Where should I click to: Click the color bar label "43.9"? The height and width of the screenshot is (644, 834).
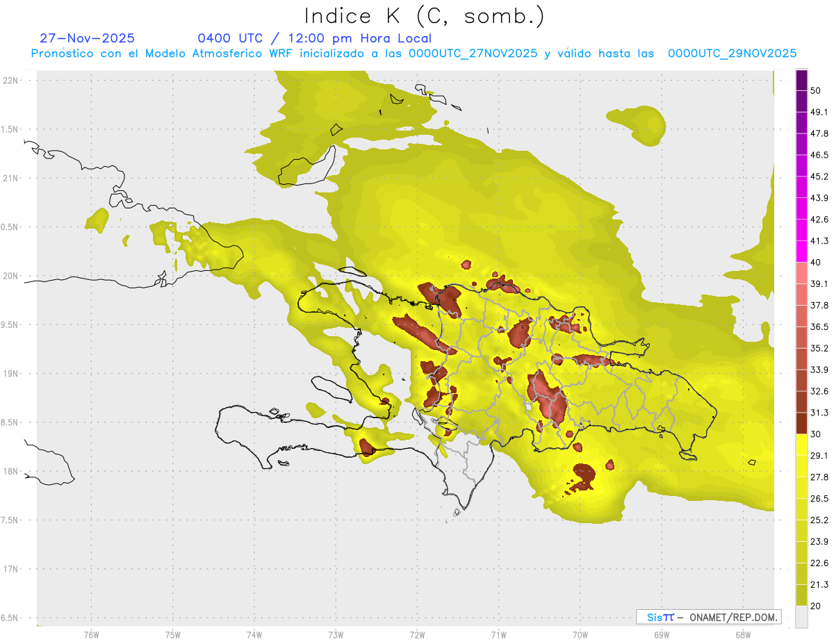[819, 198]
